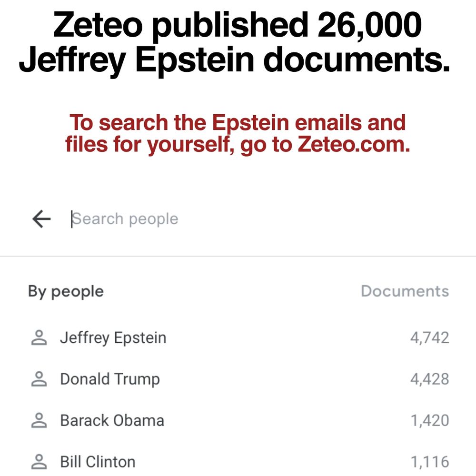Screen dimensions: 476x476
Task: Open the Bill Clinton name entry
Action: click(x=98, y=462)
